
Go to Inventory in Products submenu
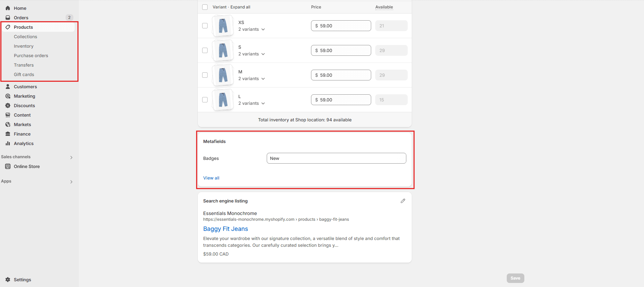coord(24,46)
